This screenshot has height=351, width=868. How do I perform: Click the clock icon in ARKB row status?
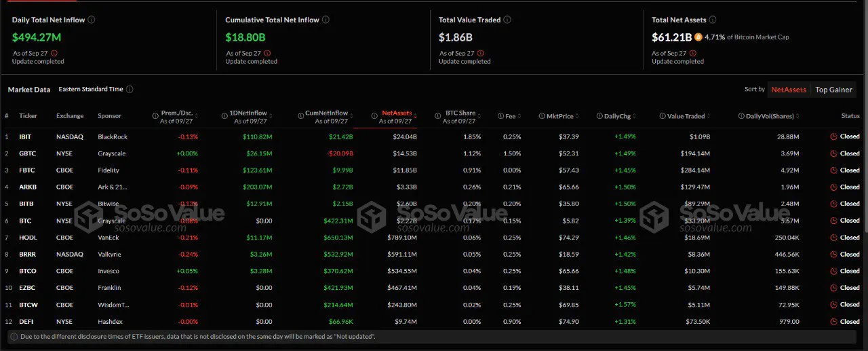click(833, 187)
